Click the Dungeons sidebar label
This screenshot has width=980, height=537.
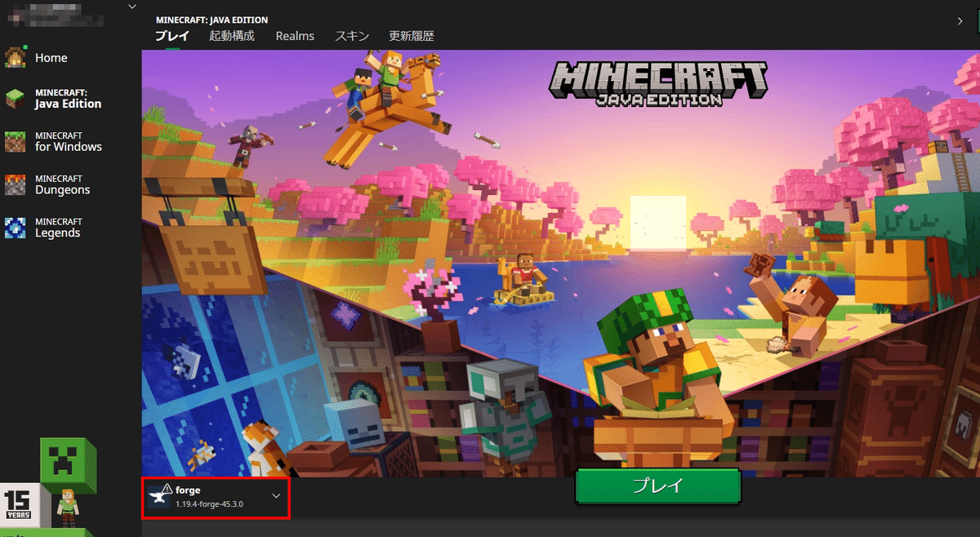click(62, 190)
